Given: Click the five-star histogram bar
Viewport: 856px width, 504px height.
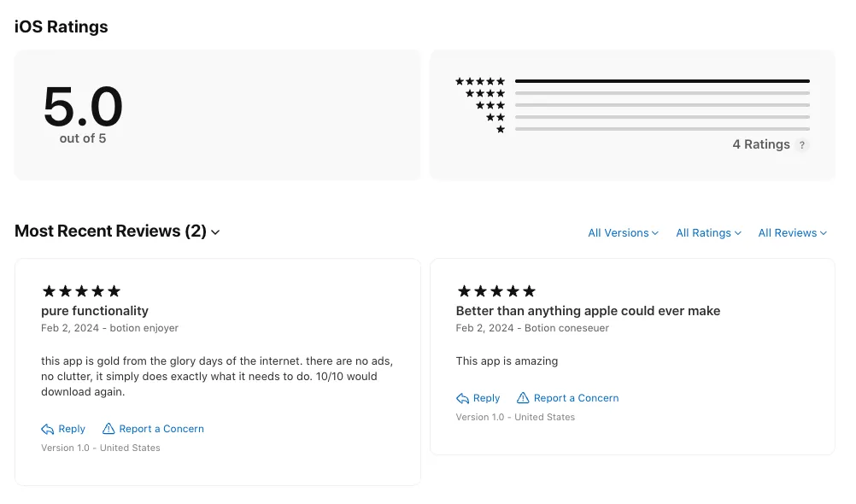Looking at the screenshot, I should 662,81.
